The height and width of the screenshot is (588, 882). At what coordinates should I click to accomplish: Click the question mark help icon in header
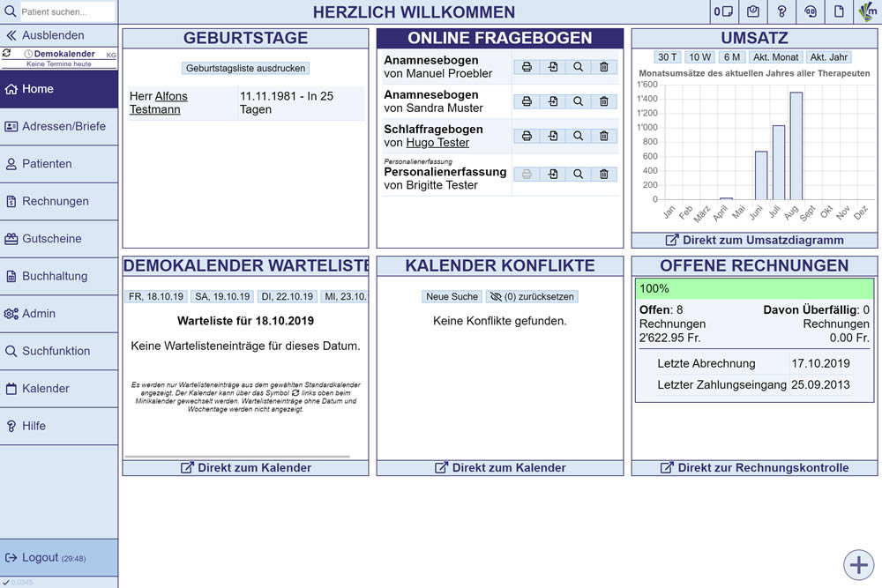781,11
